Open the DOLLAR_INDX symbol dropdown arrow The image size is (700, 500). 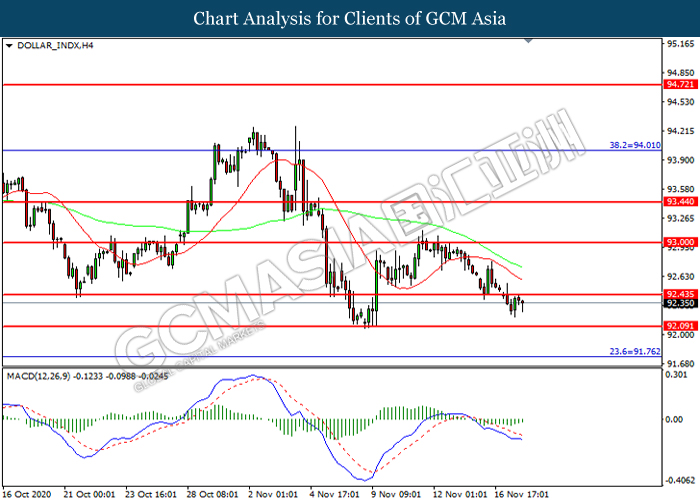[9, 46]
